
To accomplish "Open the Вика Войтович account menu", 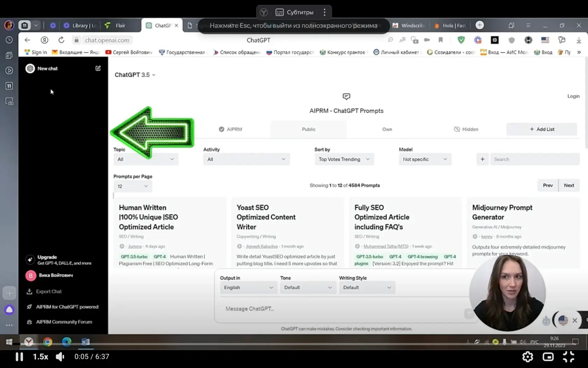I will [50, 275].
